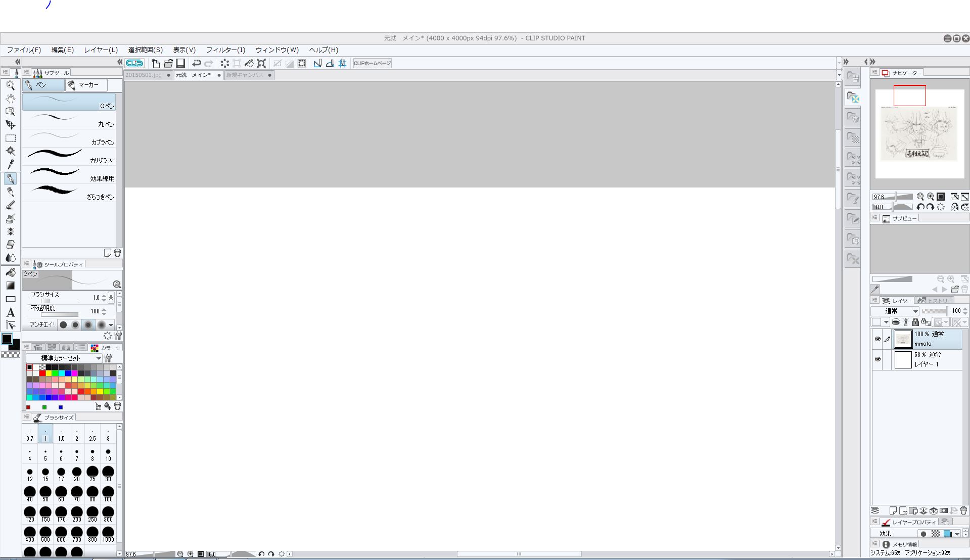Click the CLIP logo icon
The image size is (970, 560).
click(134, 63)
